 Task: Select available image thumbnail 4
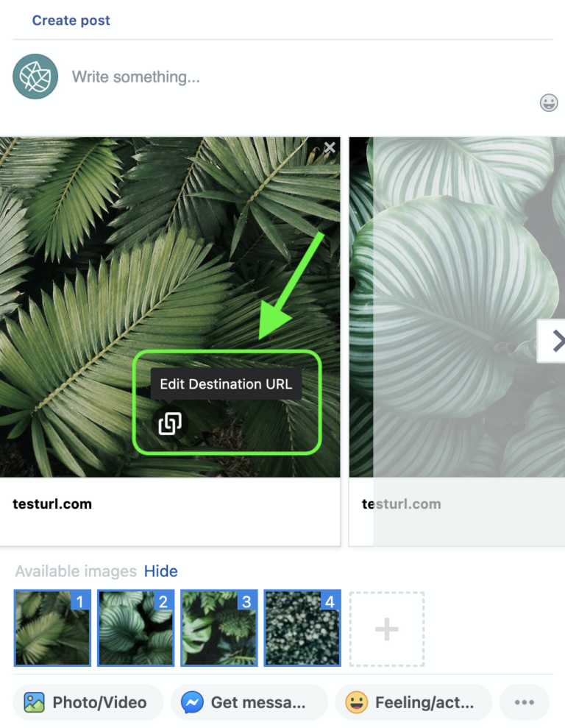(302, 628)
